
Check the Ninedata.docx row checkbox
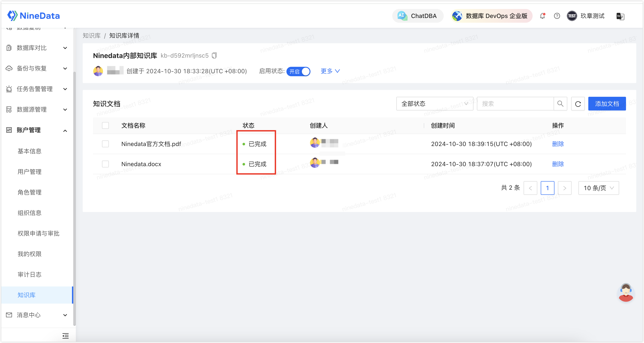click(105, 164)
